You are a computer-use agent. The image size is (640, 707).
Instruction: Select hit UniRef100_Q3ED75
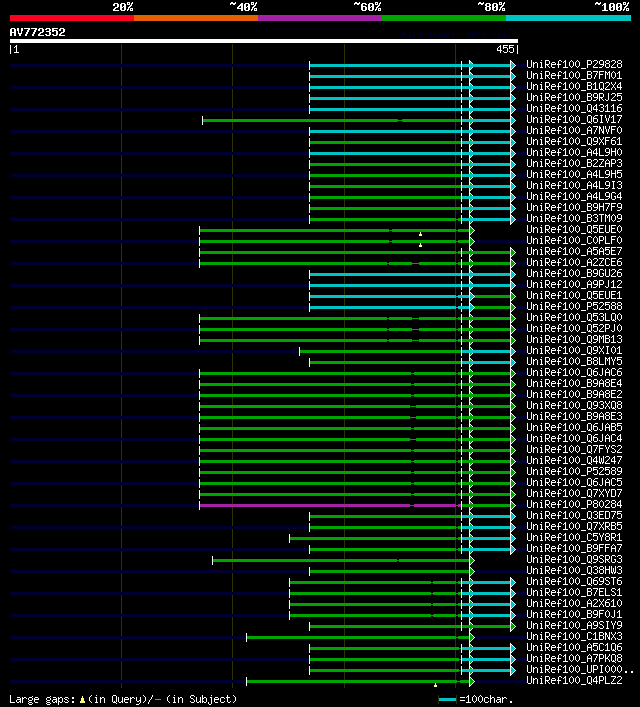[574, 515]
